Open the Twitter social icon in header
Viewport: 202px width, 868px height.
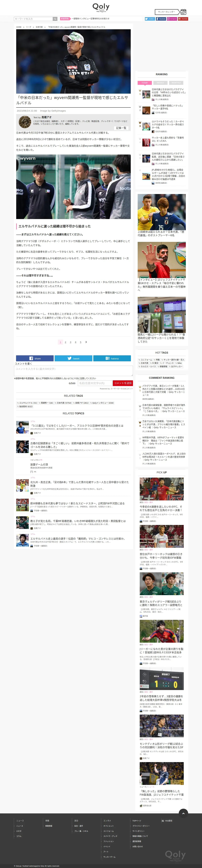coord(149,19)
